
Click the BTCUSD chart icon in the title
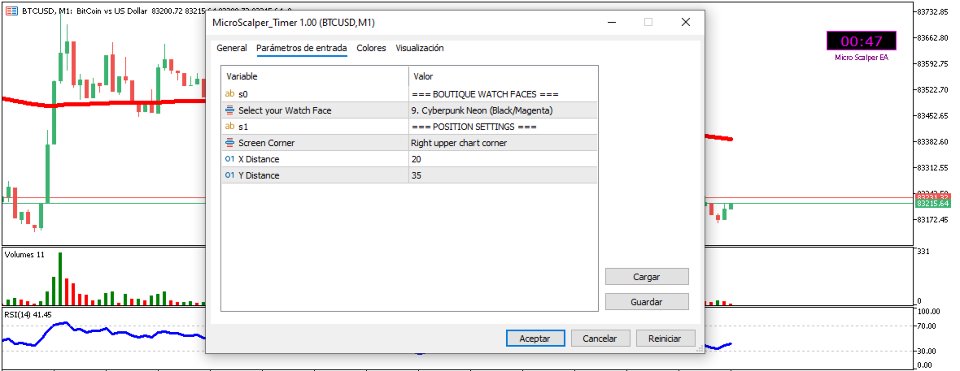coord(12,10)
